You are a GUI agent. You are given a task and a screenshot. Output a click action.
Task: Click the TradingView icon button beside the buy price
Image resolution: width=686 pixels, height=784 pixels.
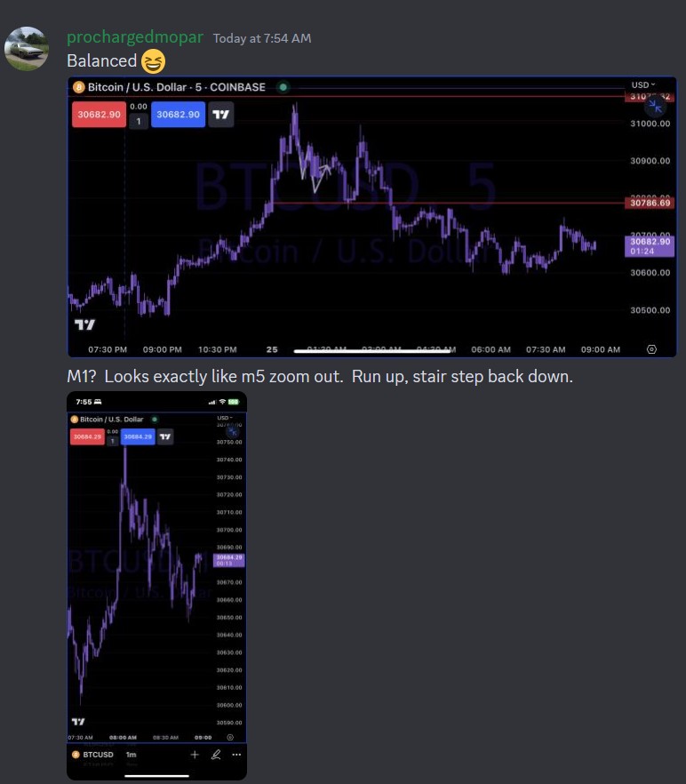click(x=221, y=115)
